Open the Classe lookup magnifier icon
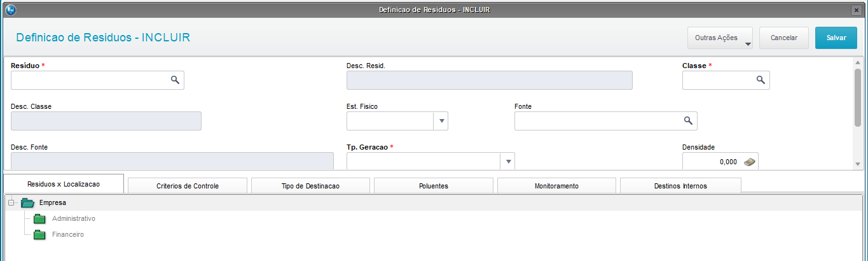This screenshot has width=868, height=261. coord(760,80)
